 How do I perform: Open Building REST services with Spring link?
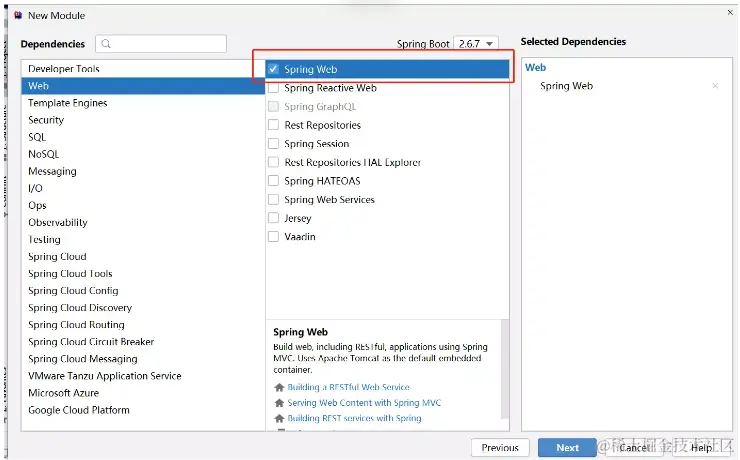pyautogui.click(x=354, y=418)
